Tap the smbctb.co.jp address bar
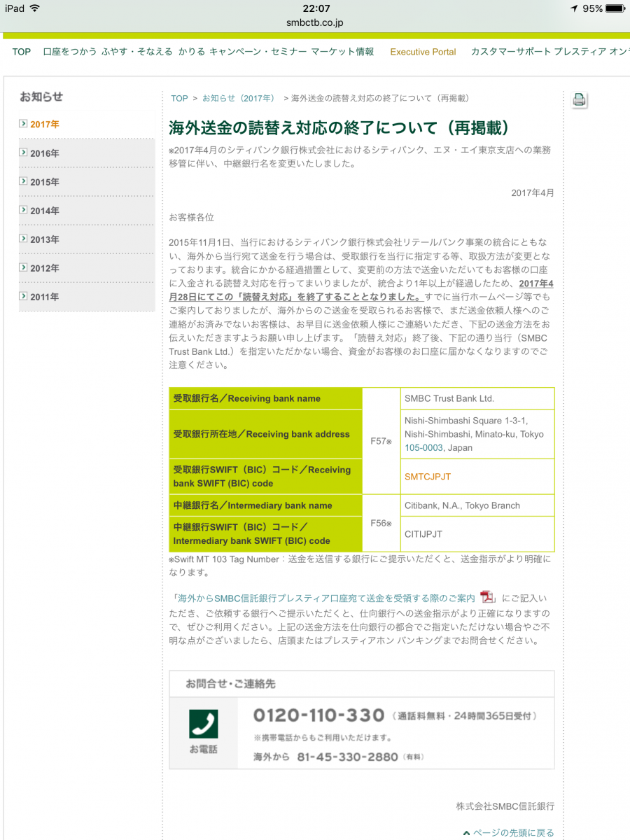This screenshot has height=840, width=630. [x=315, y=22]
